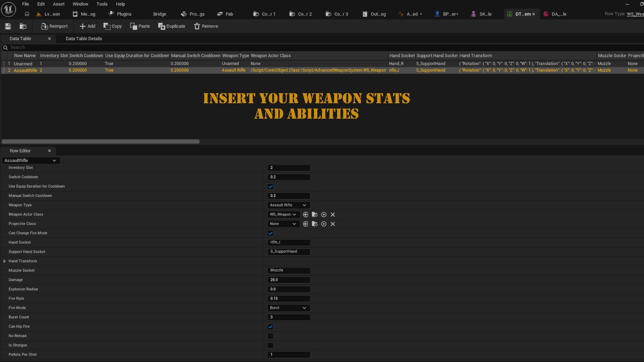The width and height of the screenshot is (644, 362).
Task: Click the Damage value field
Action: click(x=289, y=280)
